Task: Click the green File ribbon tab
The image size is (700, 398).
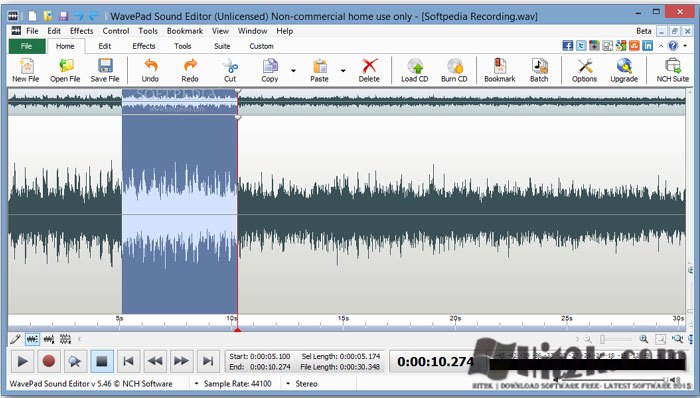Action: click(27, 46)
